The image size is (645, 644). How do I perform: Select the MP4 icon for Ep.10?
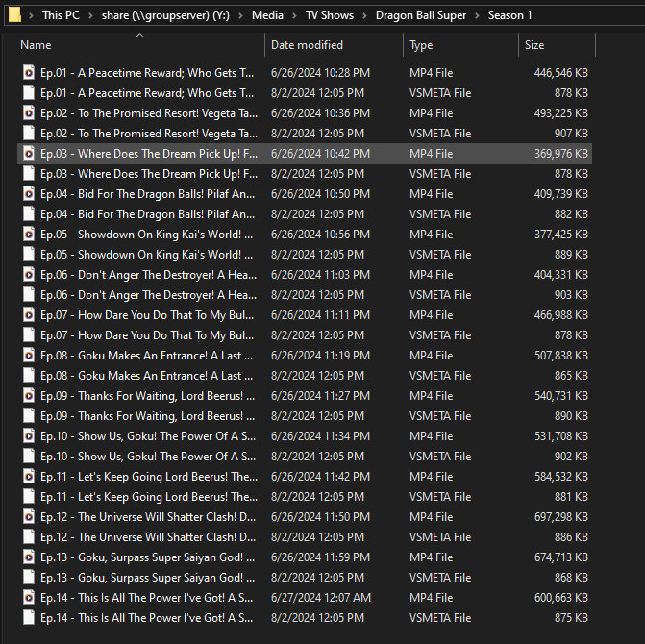click(x=29, y=436)
